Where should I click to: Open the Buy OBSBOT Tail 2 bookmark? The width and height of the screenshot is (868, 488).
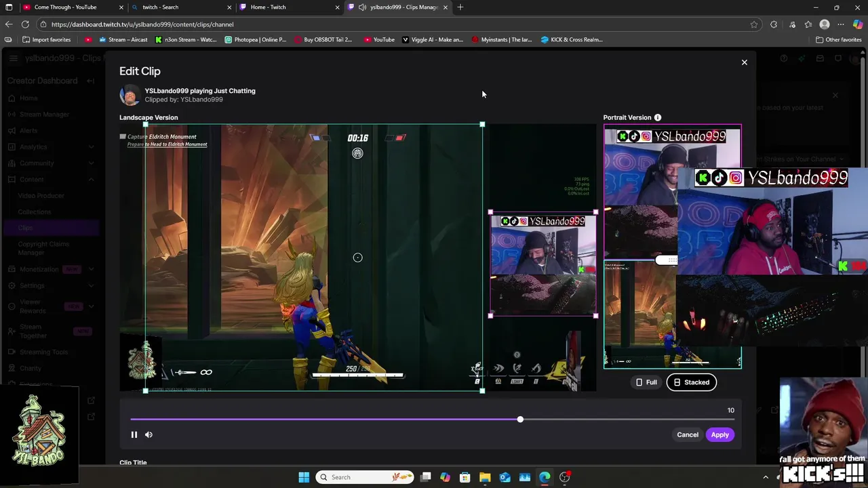tap(323, 39)
